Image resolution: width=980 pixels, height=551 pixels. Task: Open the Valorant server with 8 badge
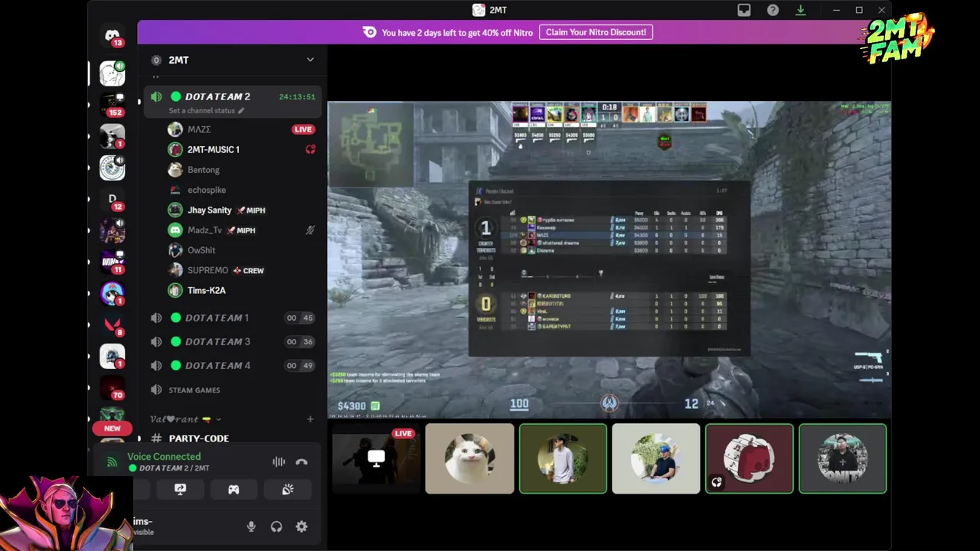[x=113, y=324]
